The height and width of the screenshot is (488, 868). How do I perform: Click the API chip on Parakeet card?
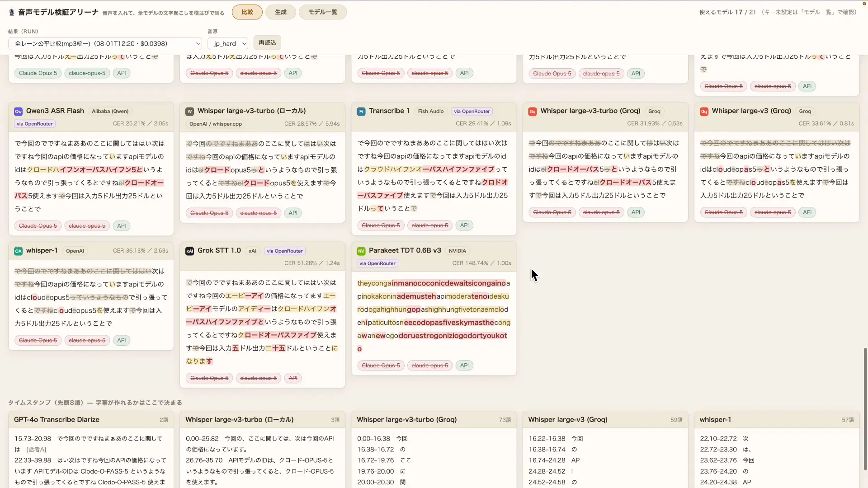[x=464, y=366]
